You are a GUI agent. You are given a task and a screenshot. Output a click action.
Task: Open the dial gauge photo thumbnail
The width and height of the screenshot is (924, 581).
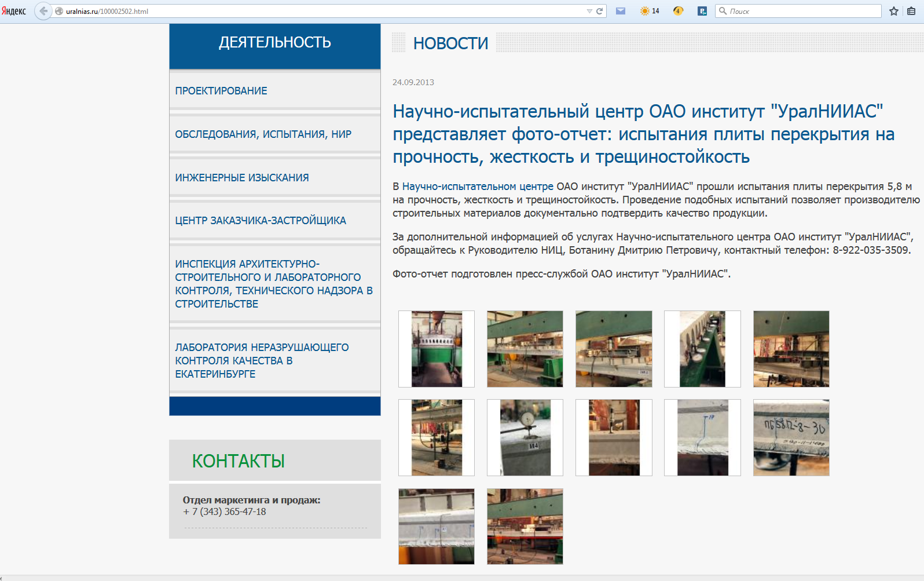(525, 437)
